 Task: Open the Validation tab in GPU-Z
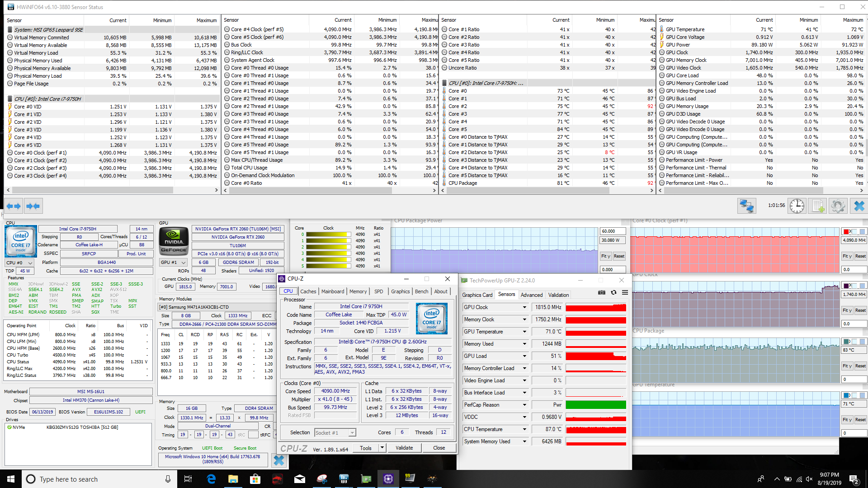[558, 295]
